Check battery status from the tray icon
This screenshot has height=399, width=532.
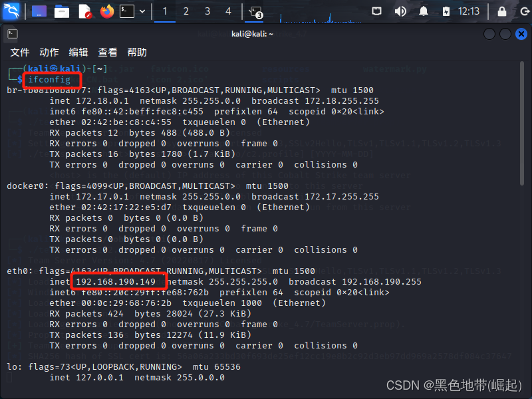tap(446, 10)
